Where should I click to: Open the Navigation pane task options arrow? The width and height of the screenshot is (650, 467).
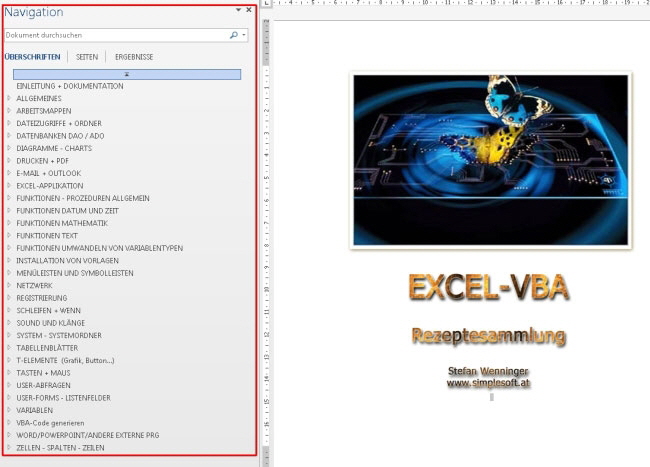[238, 11]
